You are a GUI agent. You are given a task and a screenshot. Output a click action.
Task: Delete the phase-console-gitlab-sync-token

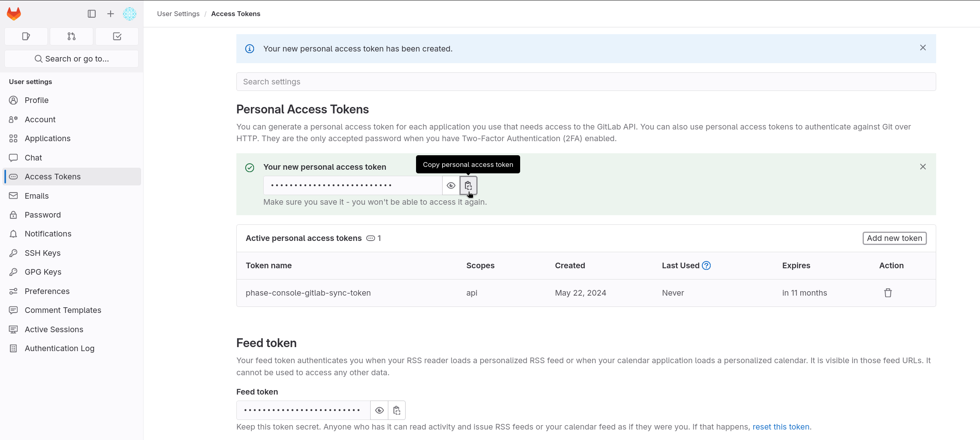click(888, 293)
